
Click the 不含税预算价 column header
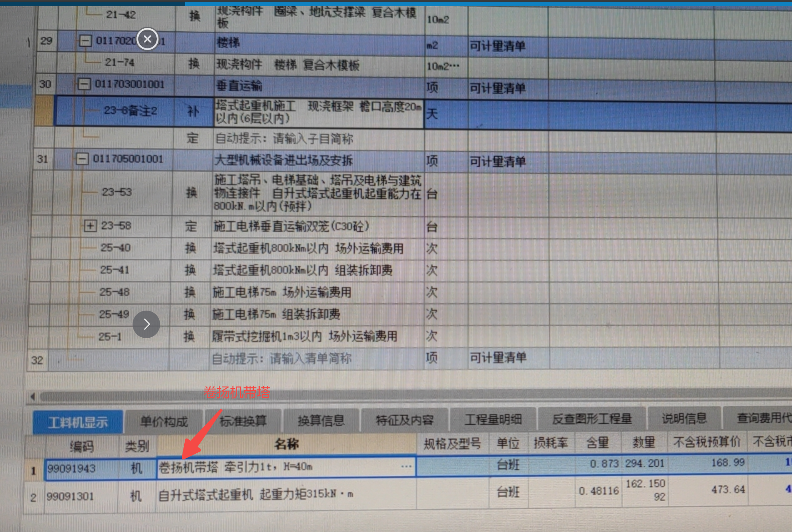707,442
